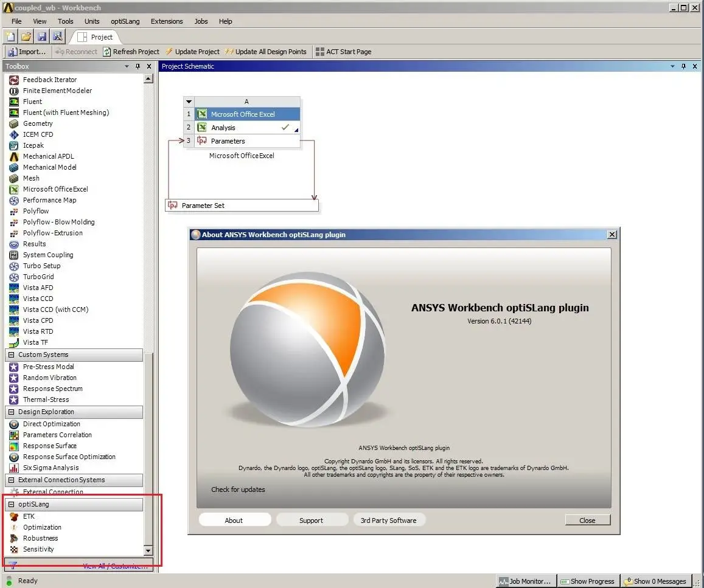Click the Toolbox scroll up arrow

tap(148, 79)
